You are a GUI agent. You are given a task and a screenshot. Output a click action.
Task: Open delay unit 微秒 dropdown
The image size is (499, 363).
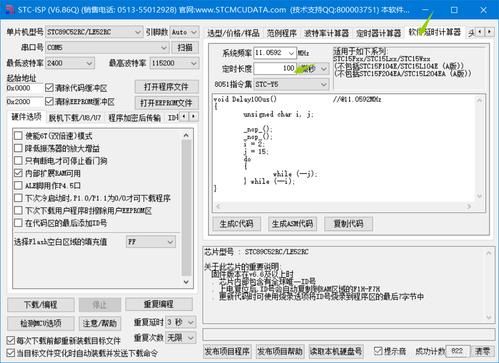point(314,69)
